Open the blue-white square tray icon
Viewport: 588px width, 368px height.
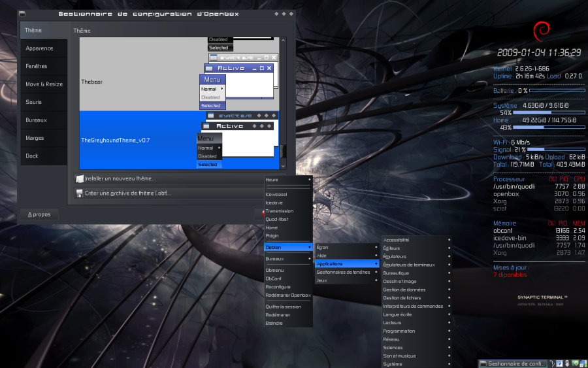click(559, 363)
